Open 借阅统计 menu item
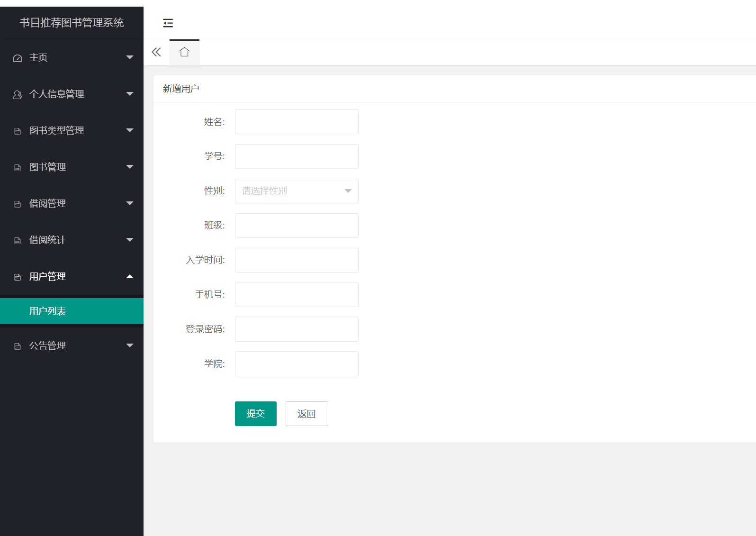This screenshot has height=536, width=756. [72, 240]
